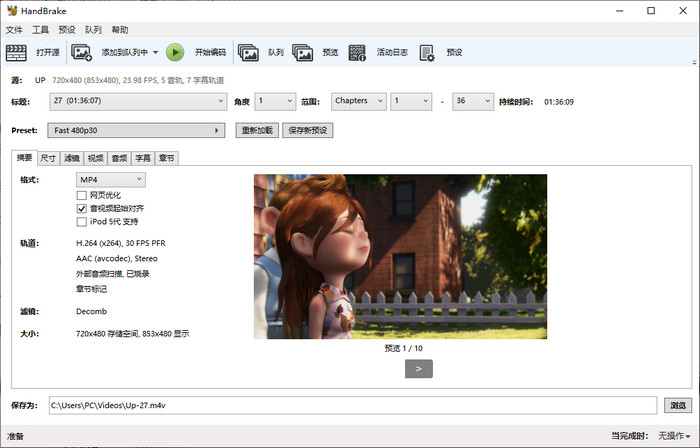Screen dimensions: 700x448
Task: Click the toolbar overflow arrow at right
Action: (694, 62)
